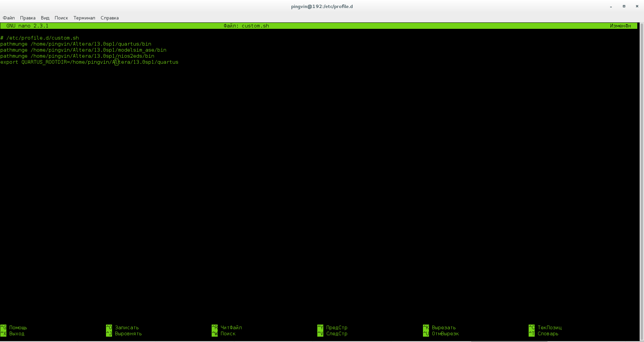Click the ^W Поиск shortcut hint
Screen dimensions: 644x342
tap(224, 334)
